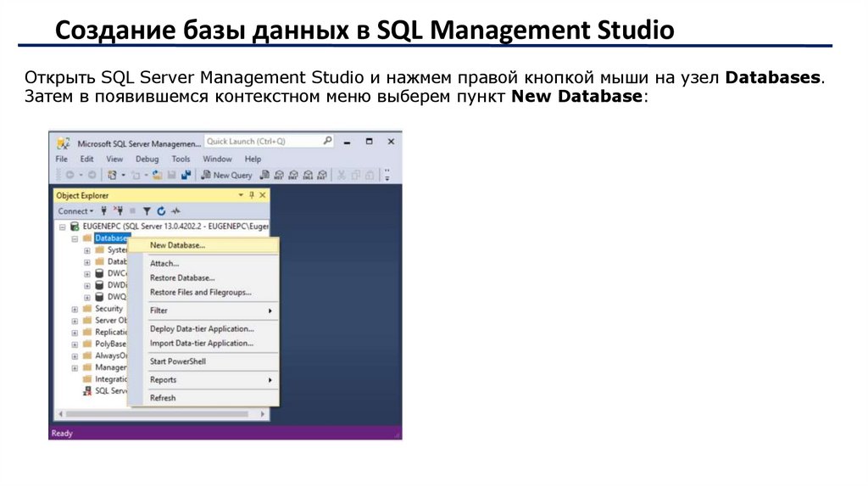Open the New Project dropdown arrow
868x487 pixels.
[123, 175]
